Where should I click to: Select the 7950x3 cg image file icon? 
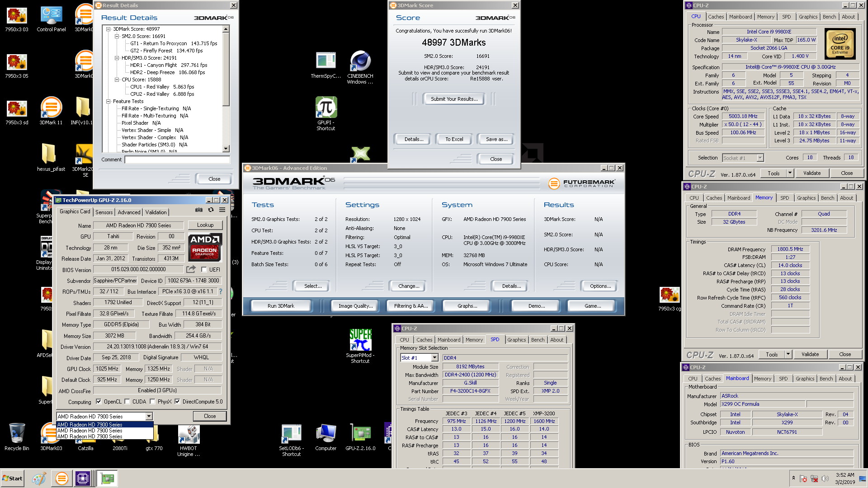[670, 299]
